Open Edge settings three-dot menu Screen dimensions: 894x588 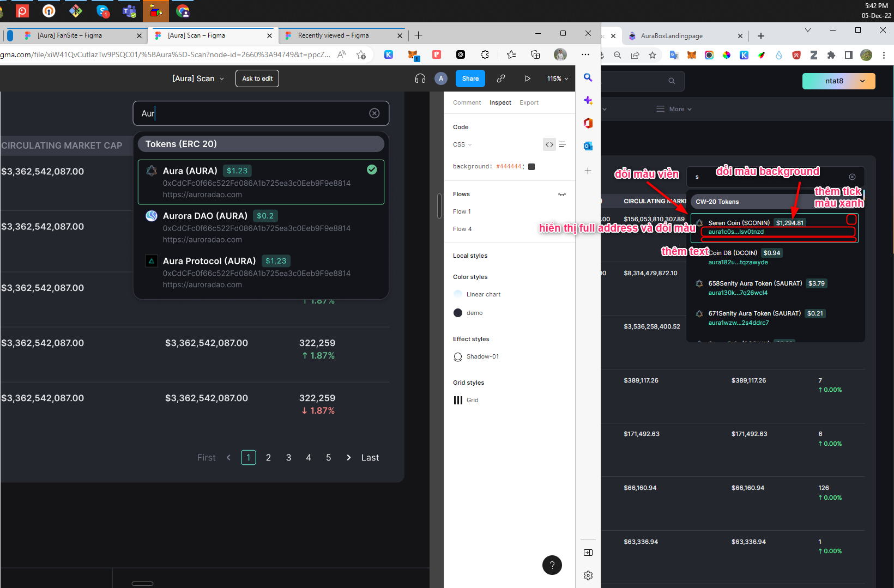click(585, 54)
